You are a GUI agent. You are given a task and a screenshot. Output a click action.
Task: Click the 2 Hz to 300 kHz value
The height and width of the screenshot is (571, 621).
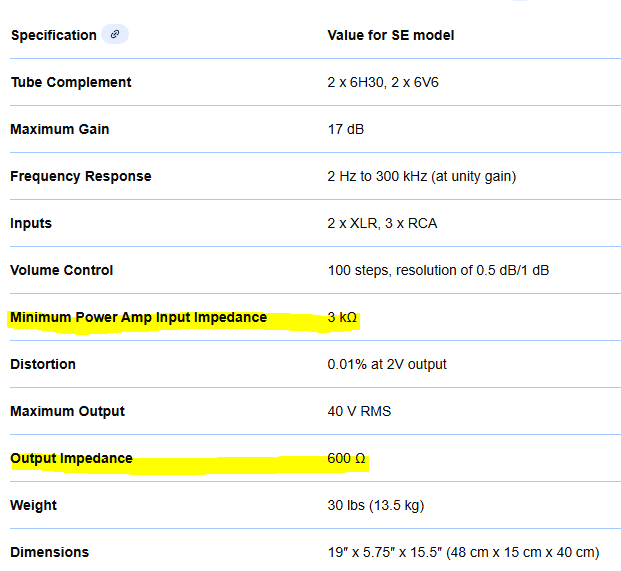point(421,176)
